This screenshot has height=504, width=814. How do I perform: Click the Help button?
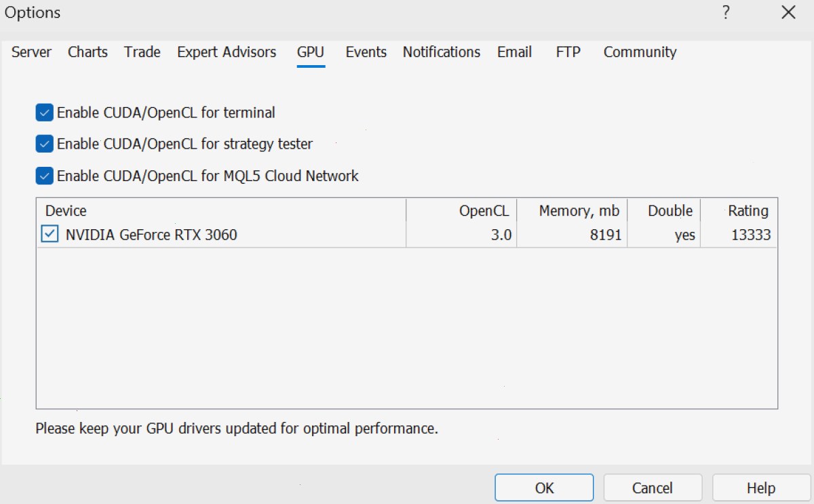(761, 488)
